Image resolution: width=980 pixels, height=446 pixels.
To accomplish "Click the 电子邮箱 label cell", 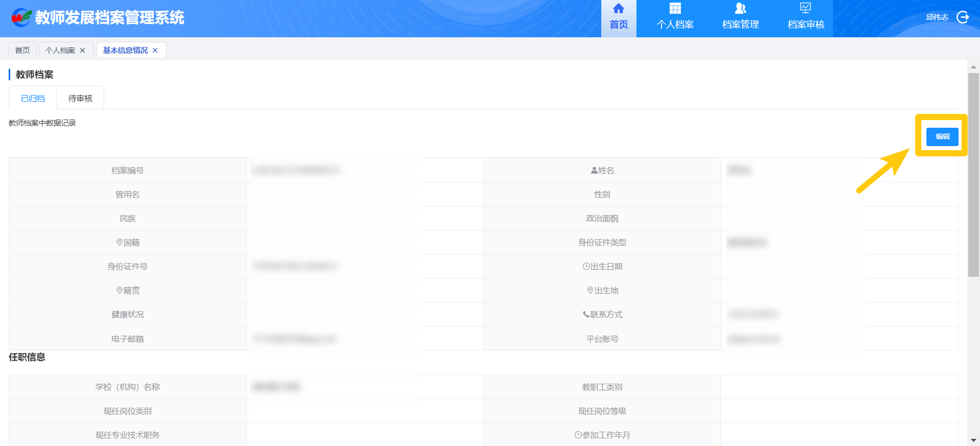I will pos(128,339).
